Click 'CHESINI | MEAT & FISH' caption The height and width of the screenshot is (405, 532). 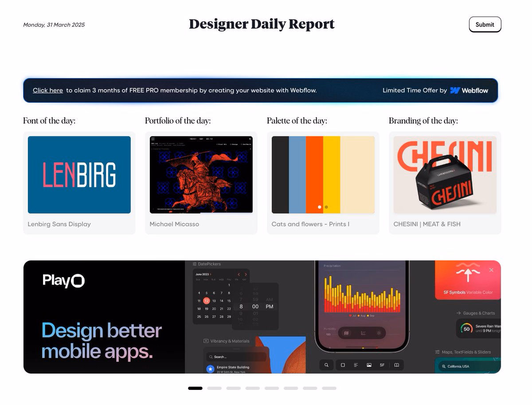coord(427,224)
